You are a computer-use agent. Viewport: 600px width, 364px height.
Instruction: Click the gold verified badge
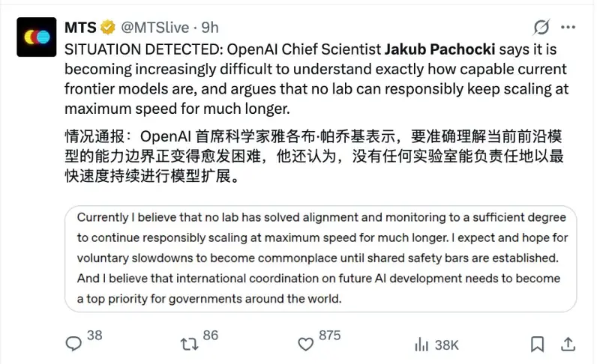(108, 28)
